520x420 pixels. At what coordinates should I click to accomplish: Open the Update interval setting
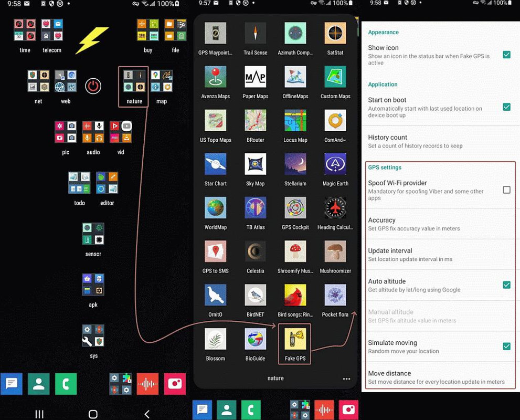pos(440,255)
